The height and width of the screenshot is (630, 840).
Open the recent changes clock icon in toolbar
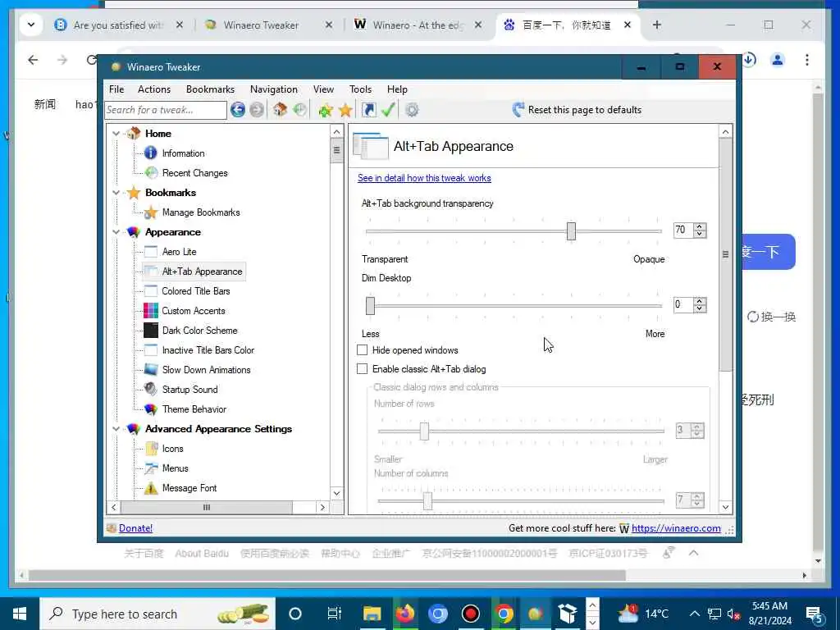click(300, 110)
